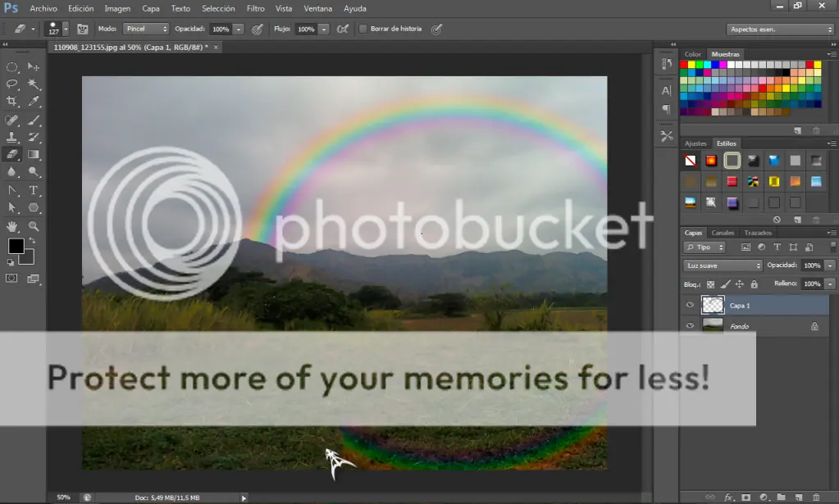Open the Paragraph panel icon
This screenshot has width=839, height=504.
(667, 110)
